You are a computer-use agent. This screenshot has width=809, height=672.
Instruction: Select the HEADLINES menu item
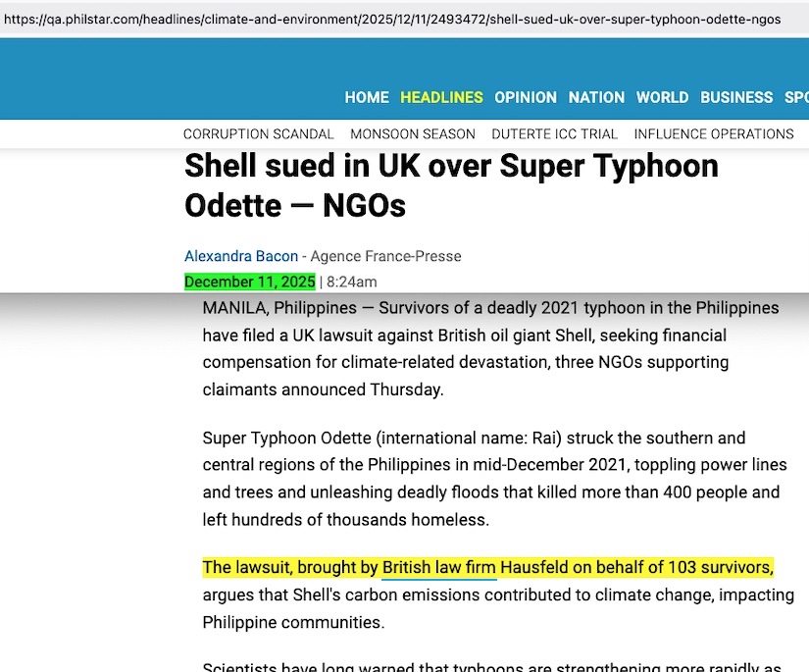click(x=441, y=97)
